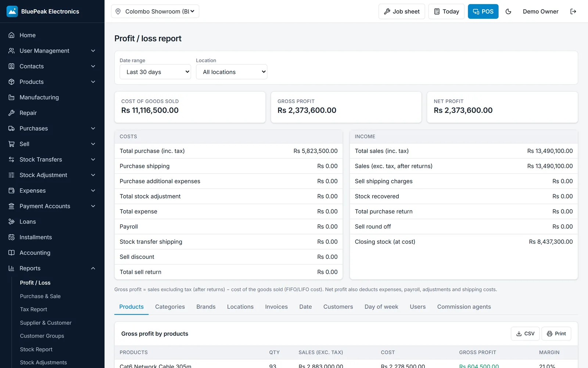Click the BluePeak Electronics logo icon
This screenshot has width=588, height=368.
(12, 11)
